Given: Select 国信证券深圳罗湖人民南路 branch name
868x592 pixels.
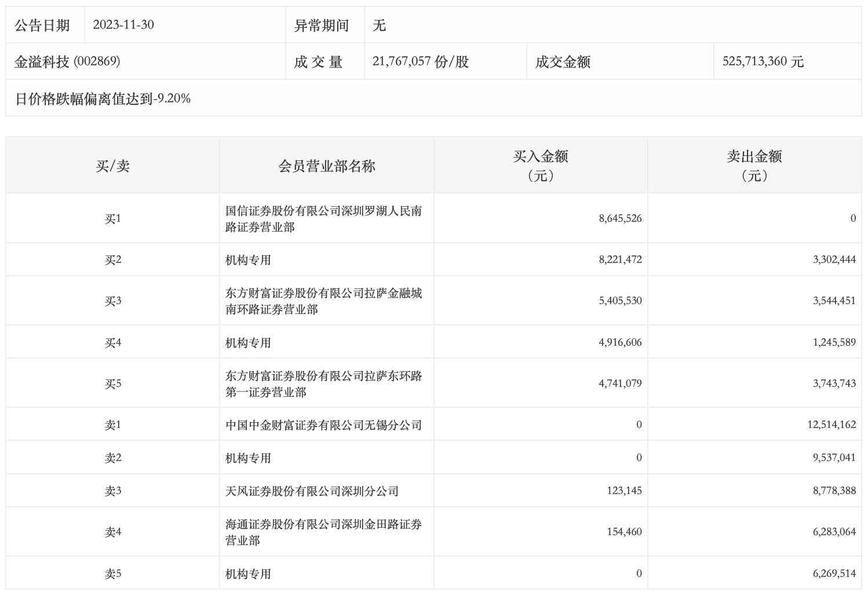Looking at the screenshot, I should coord(323,219).
